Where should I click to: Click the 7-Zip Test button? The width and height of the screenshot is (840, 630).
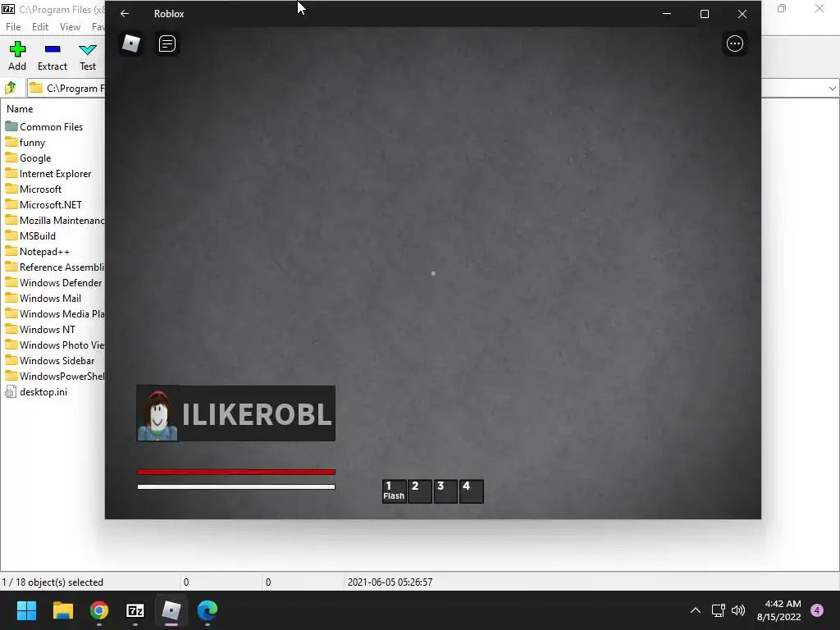(88, 57)
